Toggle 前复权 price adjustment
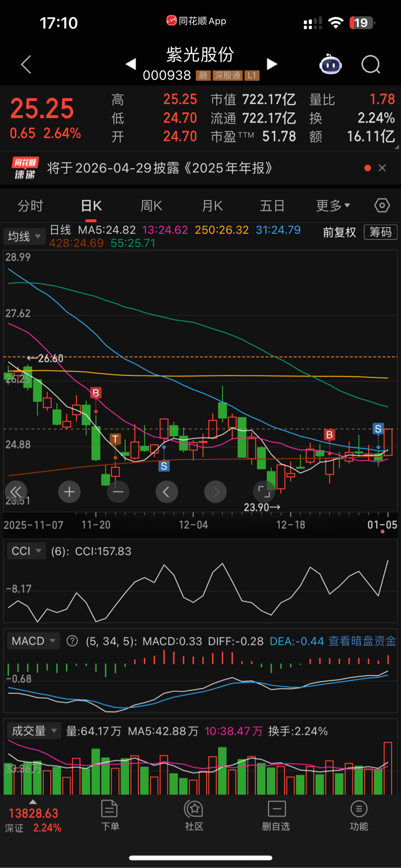Screen dimensions: 401x868 tap(339, 232)
